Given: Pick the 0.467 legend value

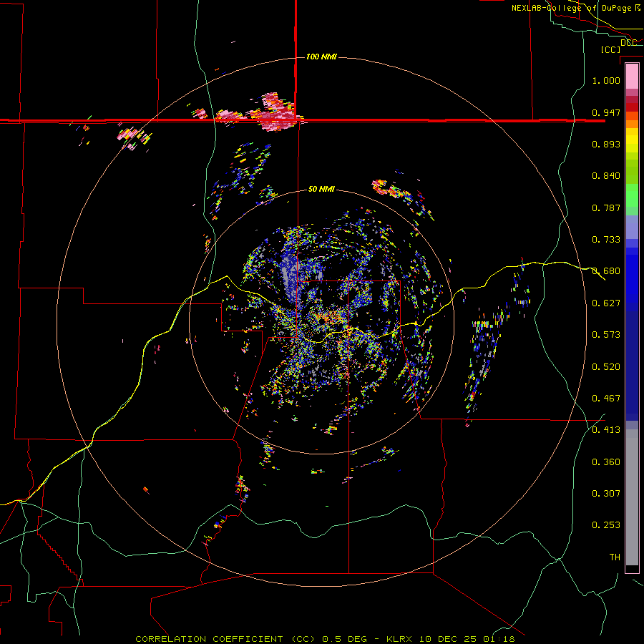Looking at the screenshot, I should pyautogui.click(x=606, y=399).
